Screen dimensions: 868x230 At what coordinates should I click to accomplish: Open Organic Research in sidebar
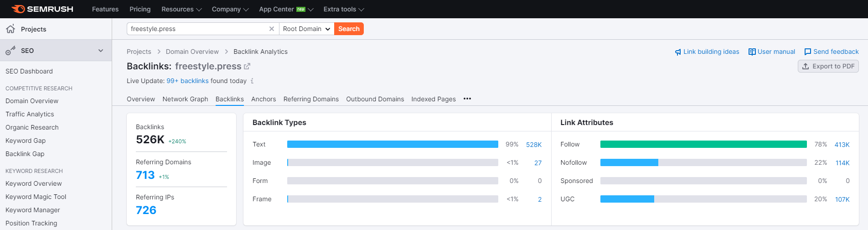pyautogui.click(x=32, y=127)
